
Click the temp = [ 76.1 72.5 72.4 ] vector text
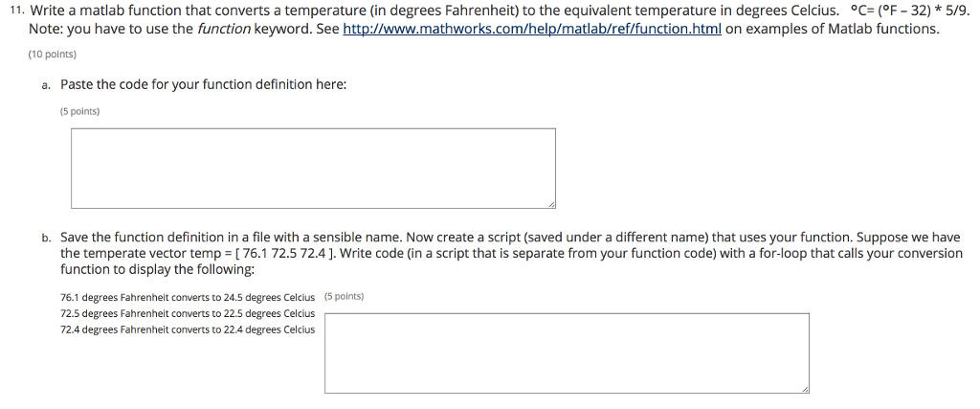pos(258,253)
